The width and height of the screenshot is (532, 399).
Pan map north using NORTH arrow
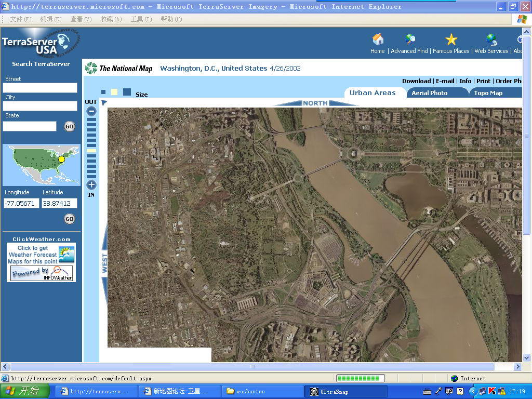pos(315,103)
